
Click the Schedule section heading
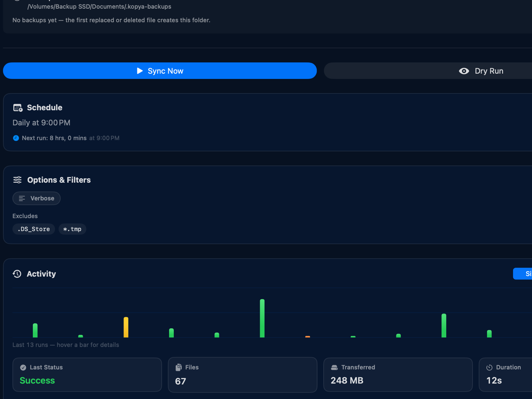45,108
